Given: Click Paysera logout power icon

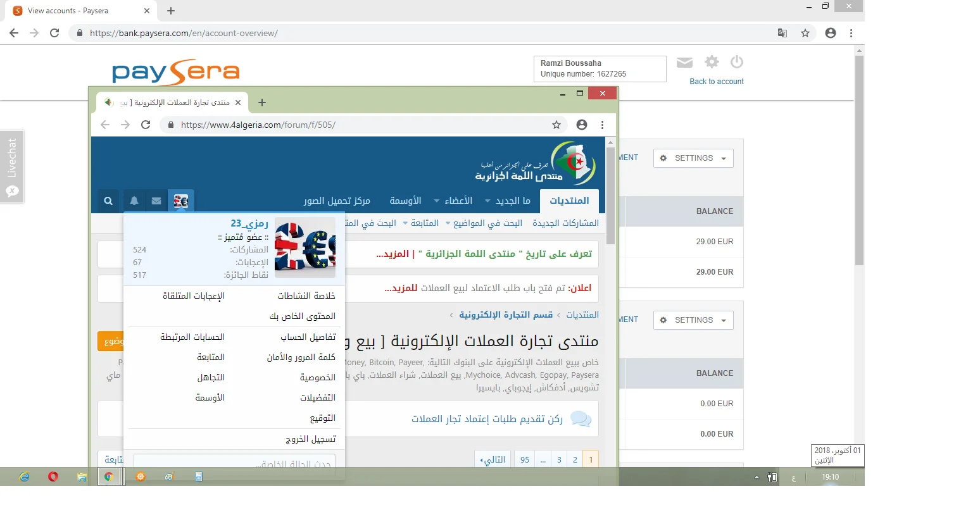Looking at the screenshot, I should tap(736, 61).
